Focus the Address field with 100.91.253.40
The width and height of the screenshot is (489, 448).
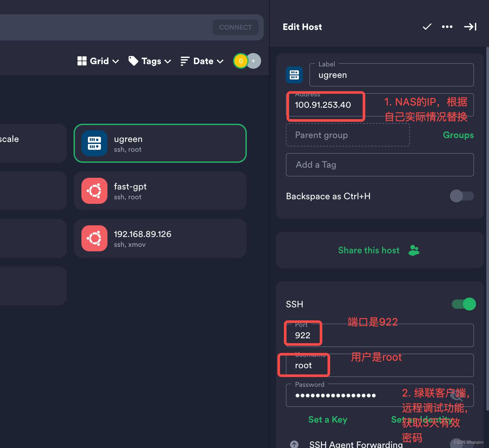click(380, 105)
